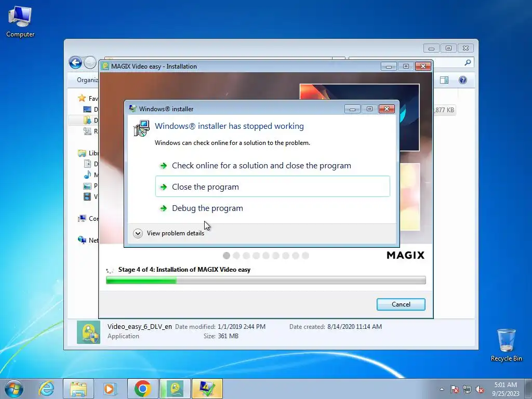
Task: Select the Network icon in sidebar
Action: click(x=82, y=240)
